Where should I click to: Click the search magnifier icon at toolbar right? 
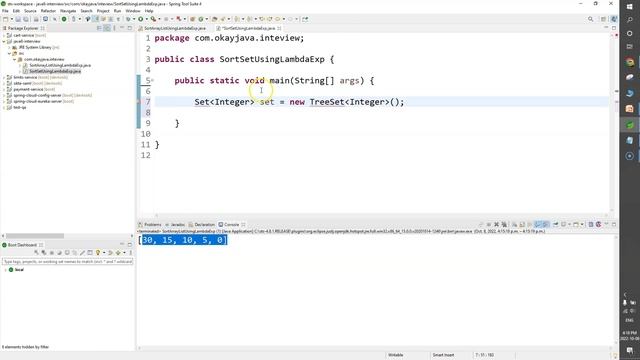pyautogui.click(x=591, y=19)
